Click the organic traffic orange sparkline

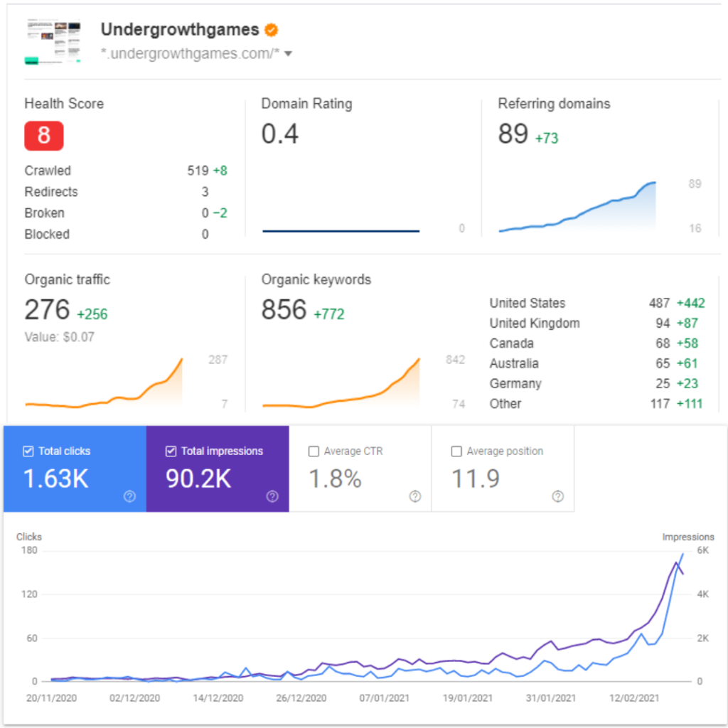coord(104,383)
